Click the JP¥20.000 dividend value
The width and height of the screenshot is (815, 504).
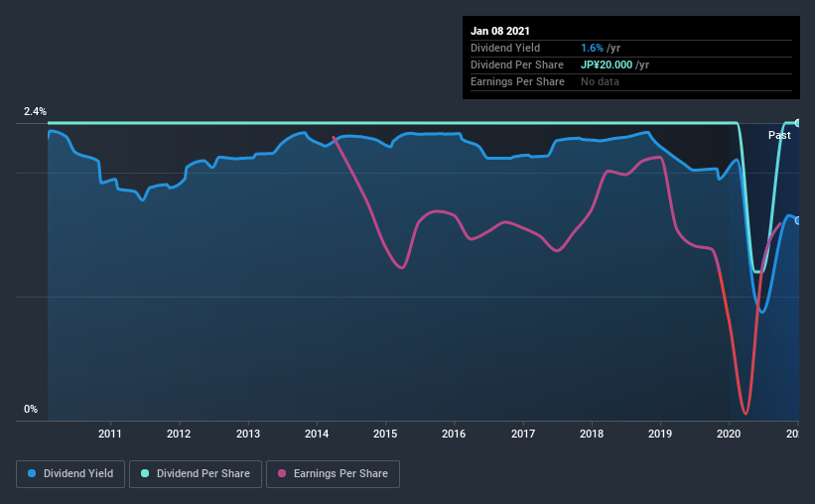point(607,64)
